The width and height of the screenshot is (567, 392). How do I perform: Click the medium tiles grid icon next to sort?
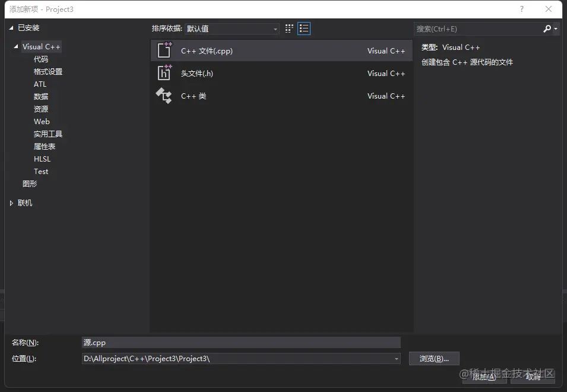(x=289, y=28)
